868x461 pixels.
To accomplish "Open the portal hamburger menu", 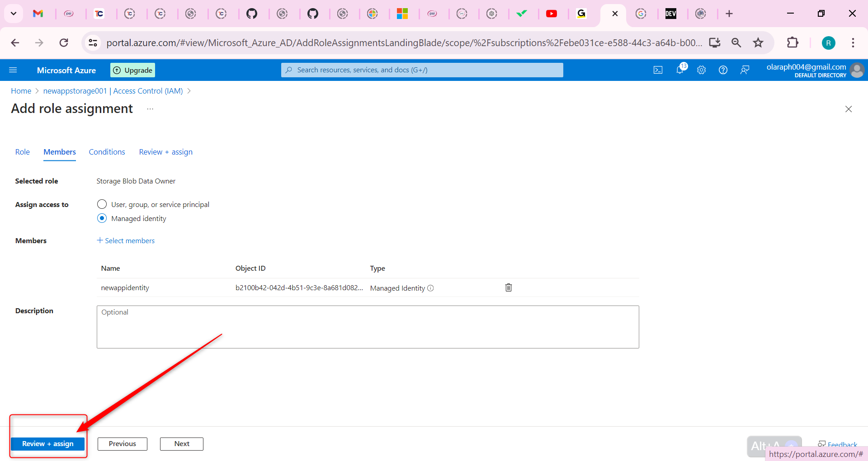I will click(x=14, y=70).
